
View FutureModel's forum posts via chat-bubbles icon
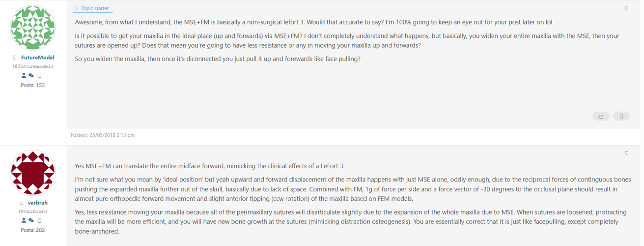click(x=31, y=76)
